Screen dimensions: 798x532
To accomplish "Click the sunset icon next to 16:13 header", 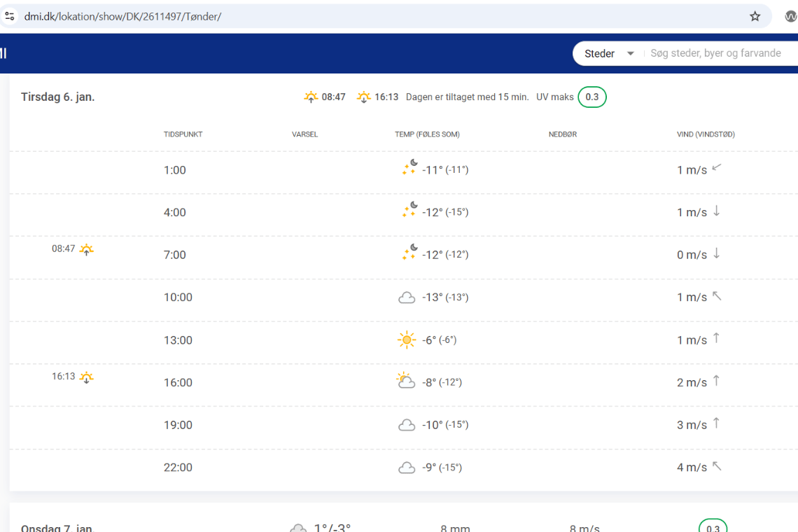I will 363,97.
